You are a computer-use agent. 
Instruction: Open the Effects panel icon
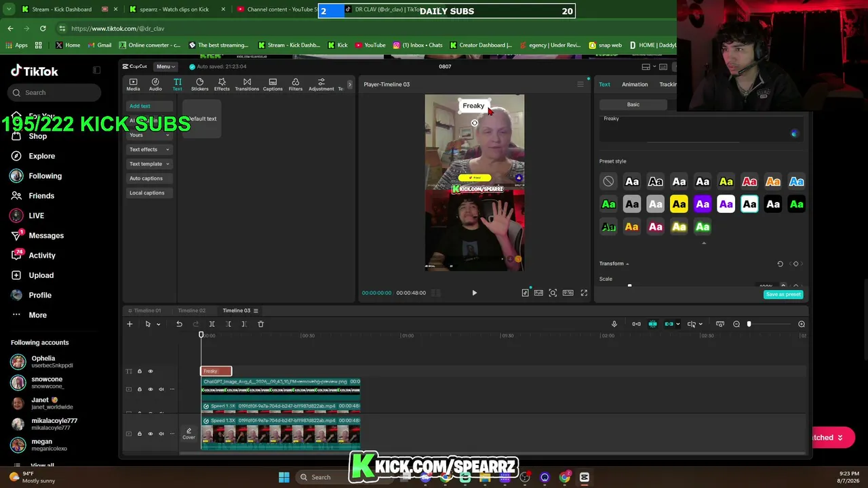point(222,85)
